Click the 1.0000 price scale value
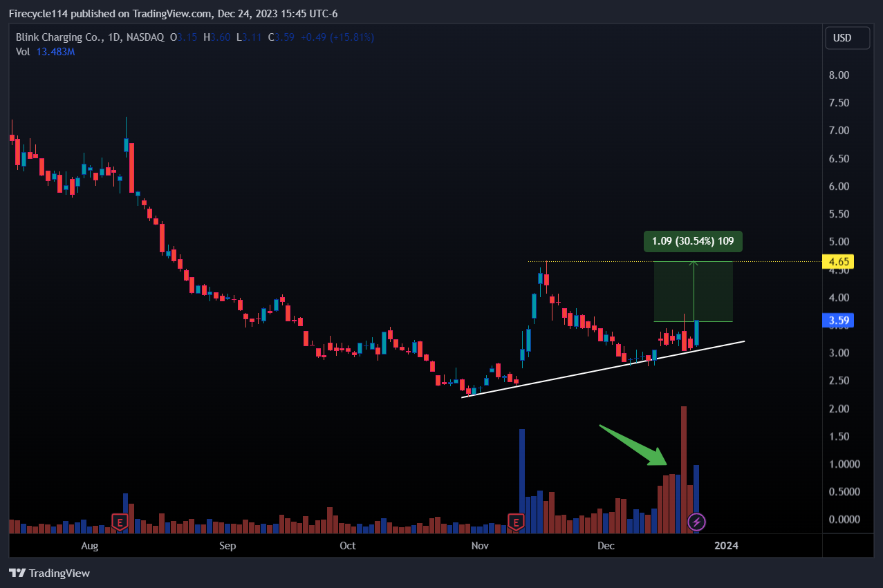Screen dimensions: 883x588 tap(844, 464)
